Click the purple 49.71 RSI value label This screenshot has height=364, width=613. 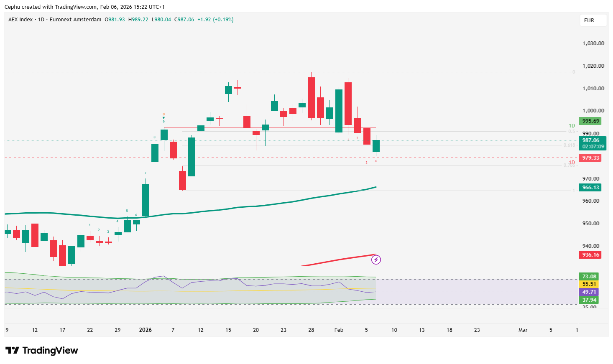[x=590, y=292]
